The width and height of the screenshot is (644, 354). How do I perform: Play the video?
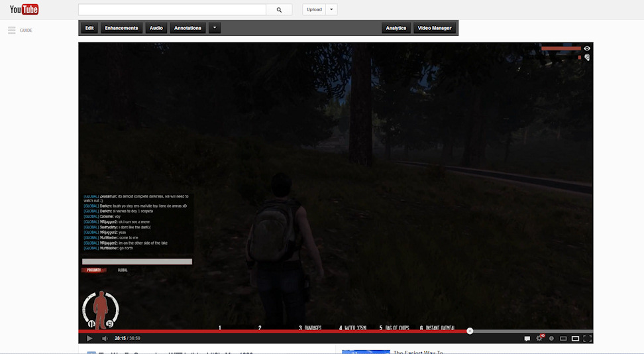(89, 338)
